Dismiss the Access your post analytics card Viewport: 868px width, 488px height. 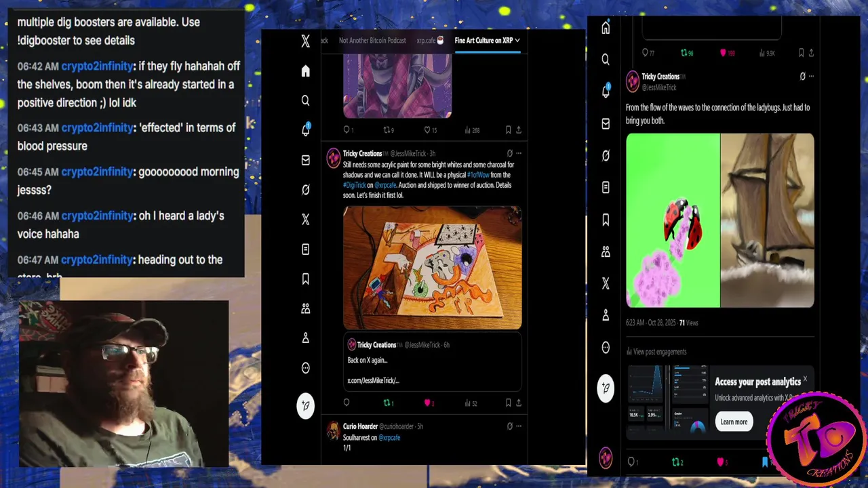coord(805,379)
